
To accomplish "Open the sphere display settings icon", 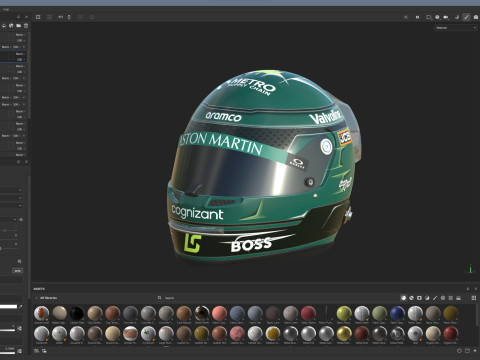I will [437, 17].
